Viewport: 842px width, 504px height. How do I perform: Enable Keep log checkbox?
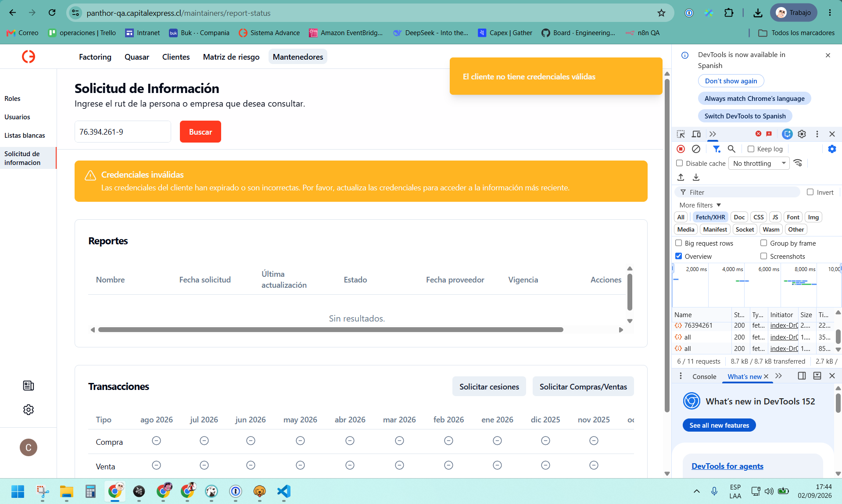[x=751, y=149]
